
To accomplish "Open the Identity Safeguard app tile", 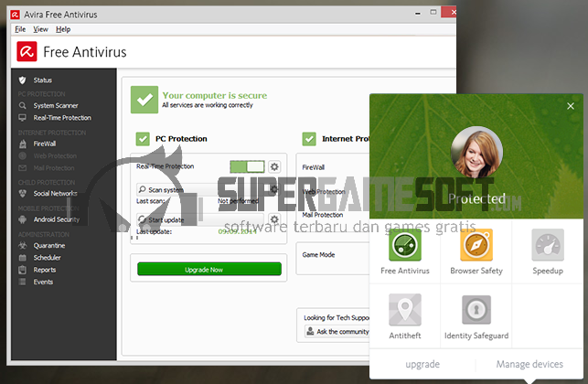I will click(476, 317).
